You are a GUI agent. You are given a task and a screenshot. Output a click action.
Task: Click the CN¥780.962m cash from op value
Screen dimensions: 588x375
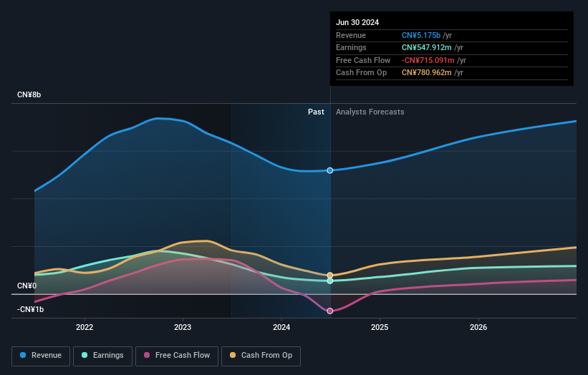click(426, 73)
